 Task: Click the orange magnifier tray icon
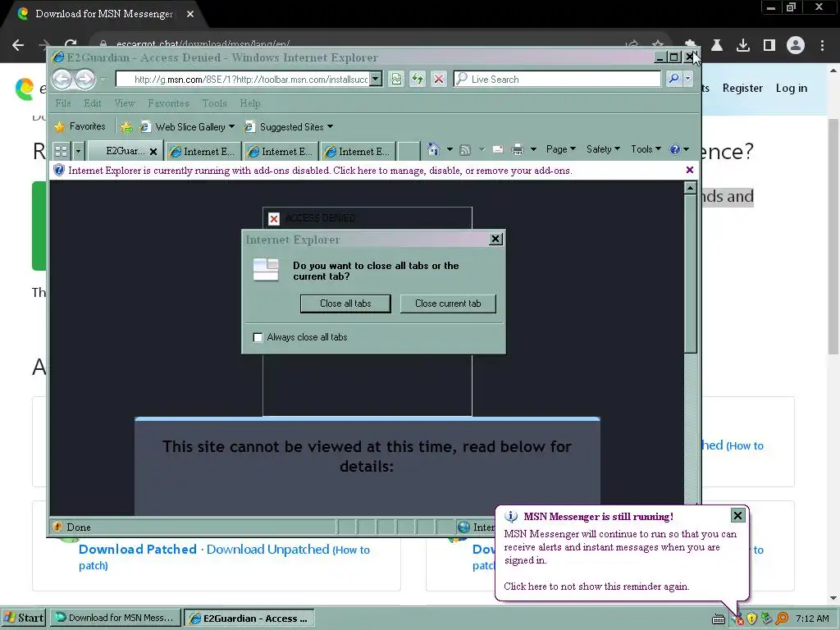[x=782, y=619]
